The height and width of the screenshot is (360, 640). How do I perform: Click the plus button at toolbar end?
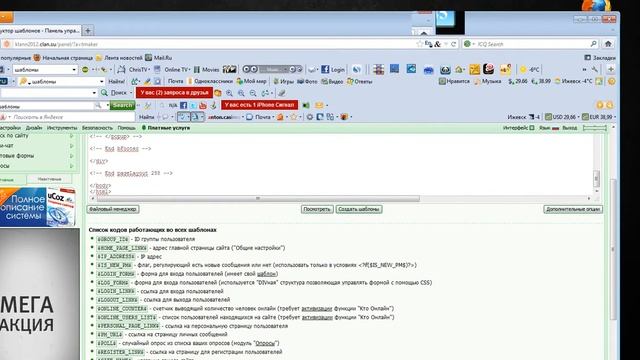pos(611,69)
